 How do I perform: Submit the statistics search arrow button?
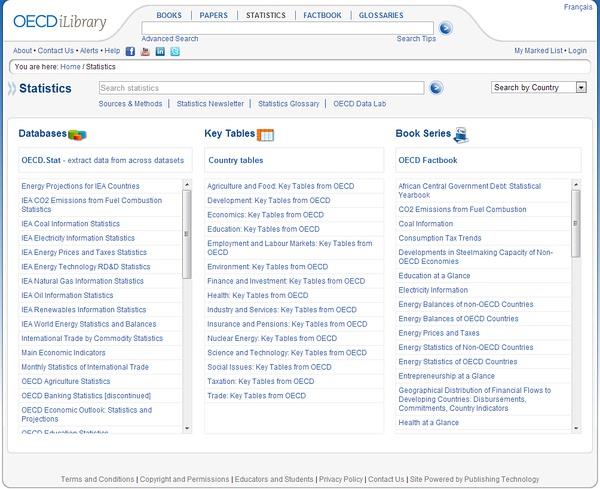436,88
